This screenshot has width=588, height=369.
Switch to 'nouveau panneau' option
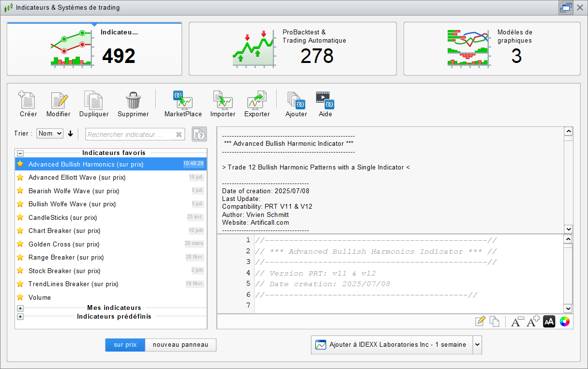[181, 345]
